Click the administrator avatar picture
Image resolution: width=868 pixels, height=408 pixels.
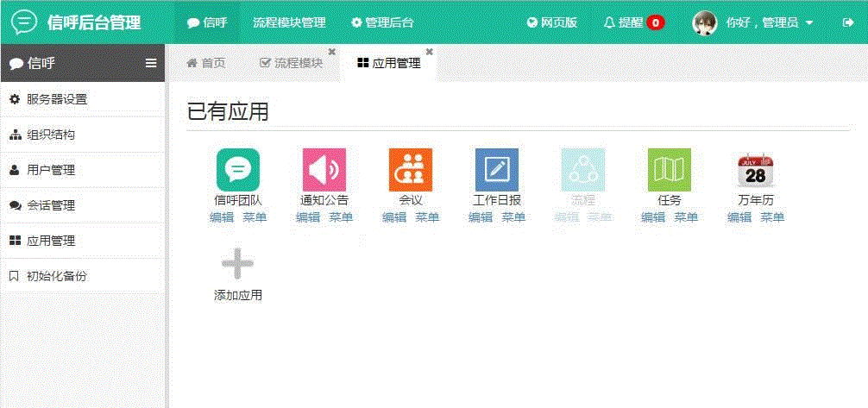point(705,22)
